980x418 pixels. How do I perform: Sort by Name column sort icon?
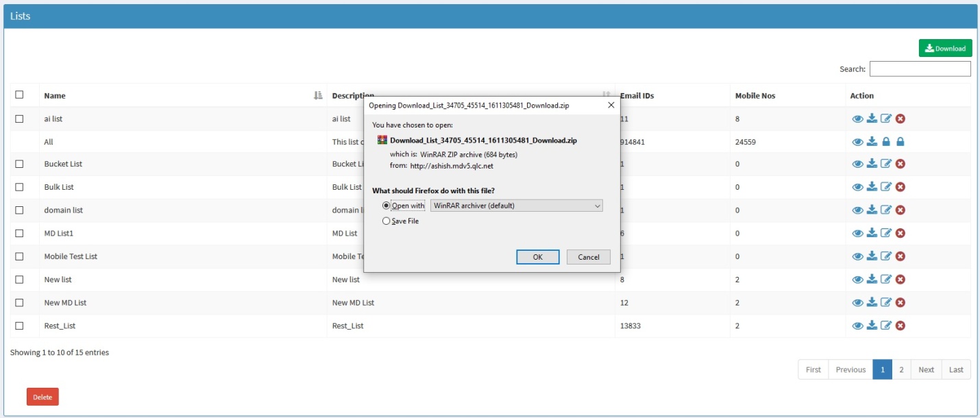318,96
